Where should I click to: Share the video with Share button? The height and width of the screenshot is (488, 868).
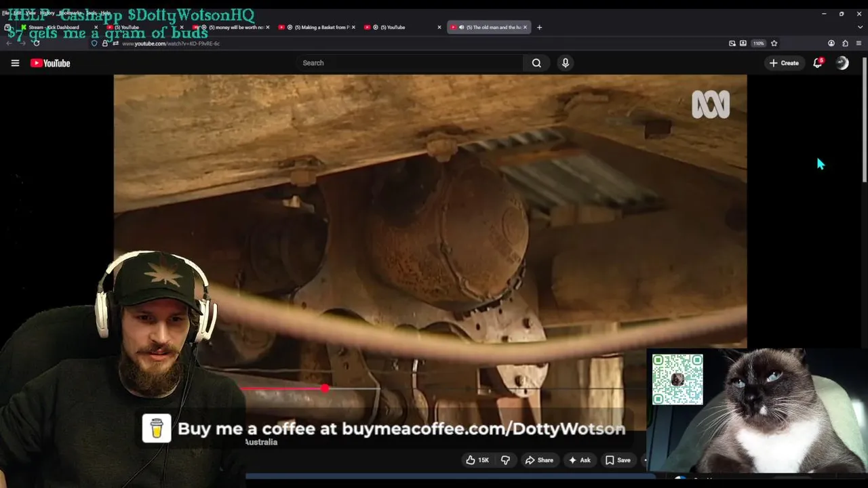point(539,460)
